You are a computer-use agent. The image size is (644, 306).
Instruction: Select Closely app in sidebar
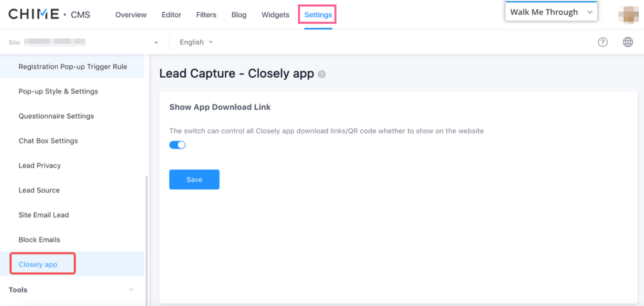(x=38, y=264)
